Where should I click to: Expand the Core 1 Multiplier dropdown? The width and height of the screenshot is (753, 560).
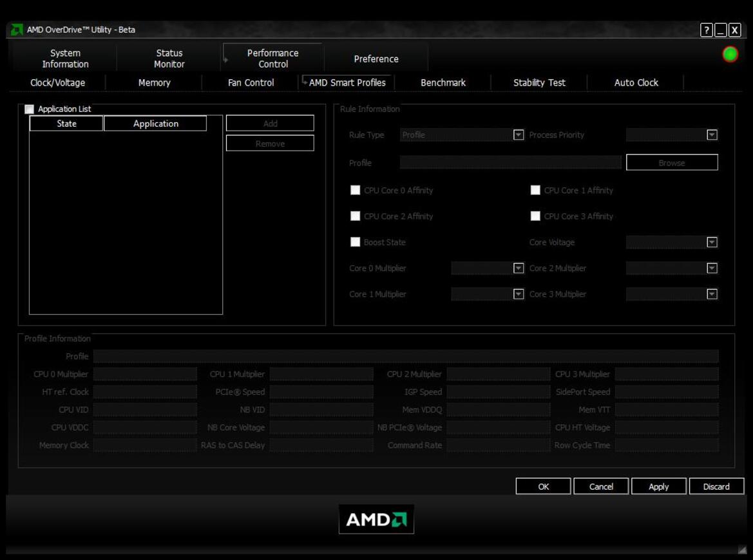pos(518,294)
